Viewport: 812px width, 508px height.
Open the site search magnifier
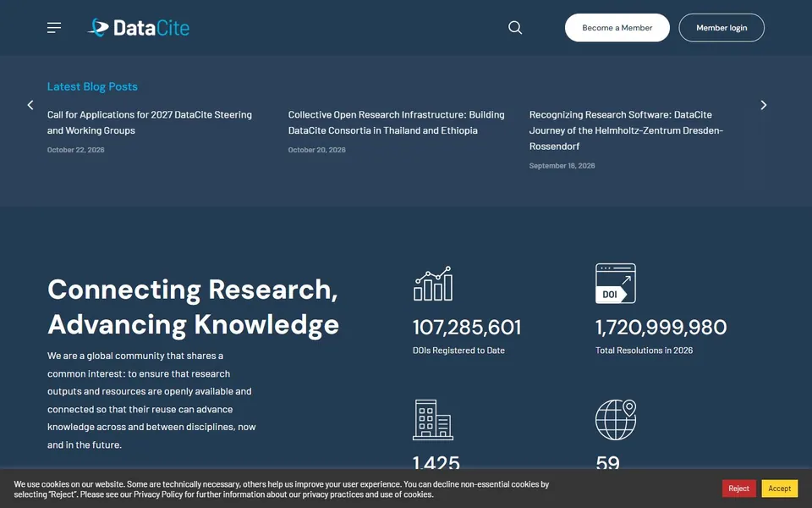(515, 27)
